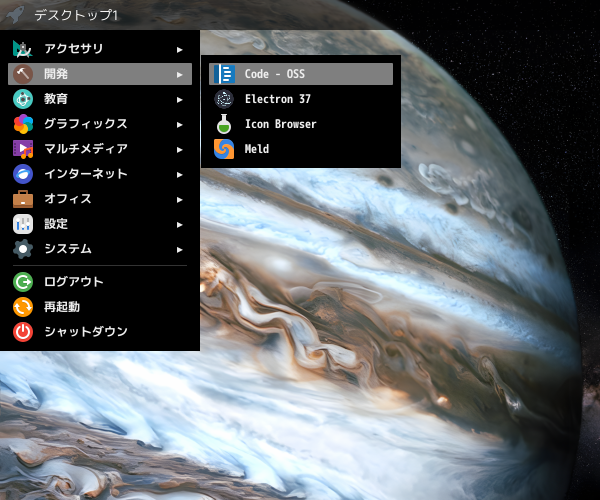Click the デスクトップ1 label in the top panel
The height and width of the screenshot is (500, 600).
tap(76, 15)
